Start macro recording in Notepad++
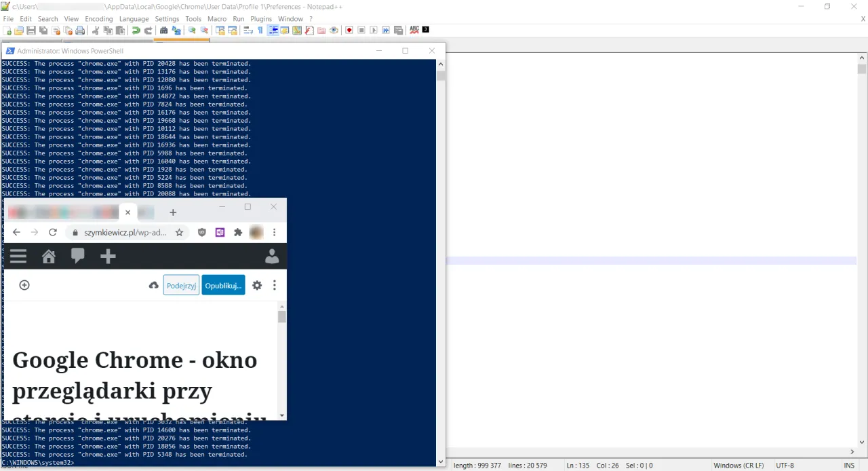The image size is (868, 471). click(x=349, y=30)
